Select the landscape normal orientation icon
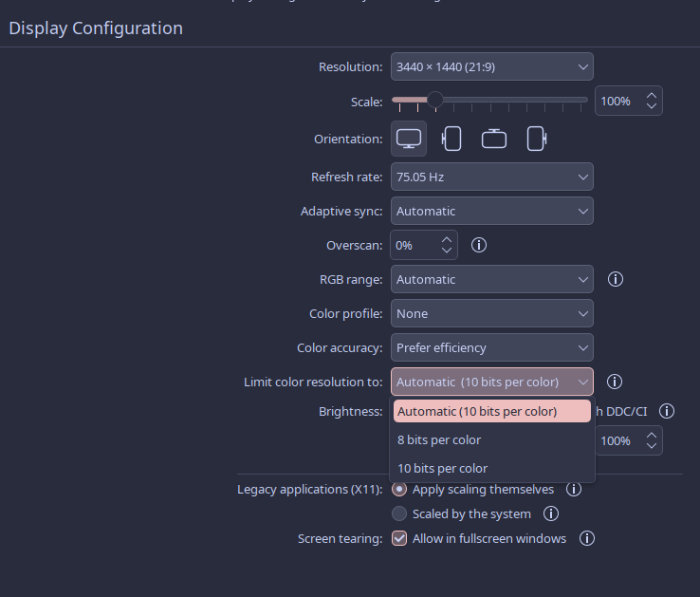 [409, 139]
